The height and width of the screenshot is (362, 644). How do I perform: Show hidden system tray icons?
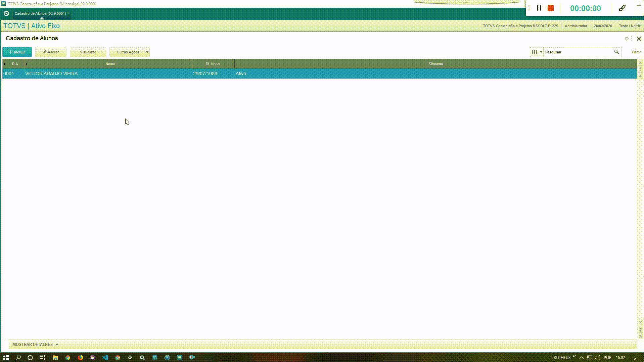click(x=582, y=358)
